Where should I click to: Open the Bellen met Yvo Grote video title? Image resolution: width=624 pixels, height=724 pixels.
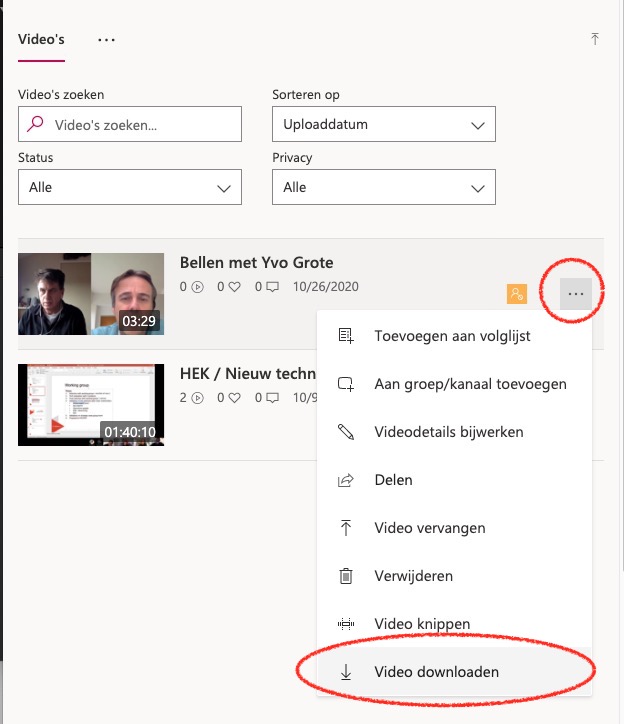pyautogui.click(x=256, y=263)
